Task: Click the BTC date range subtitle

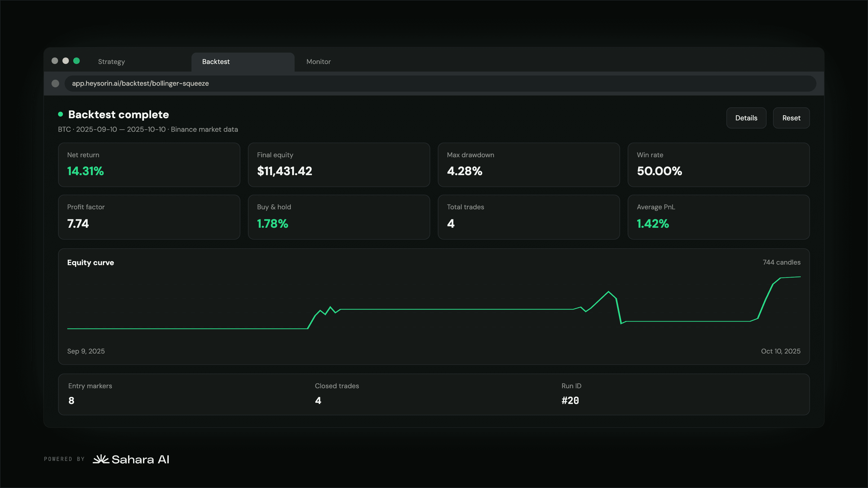Action: click(x=148, y=130)
